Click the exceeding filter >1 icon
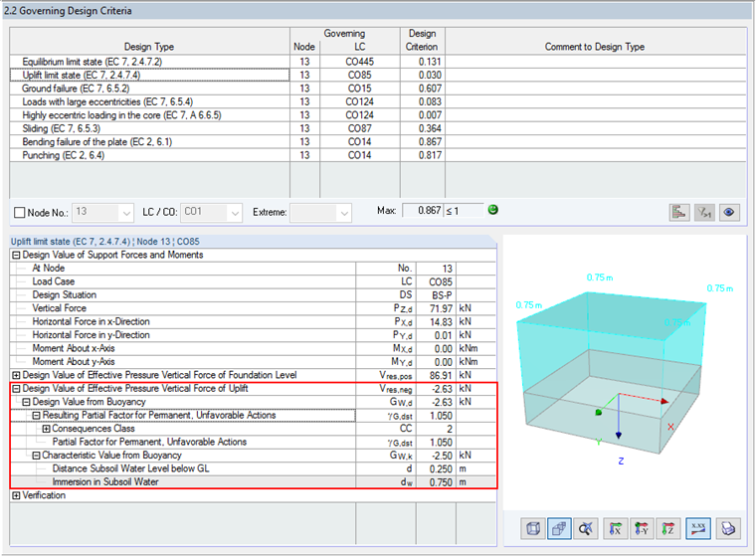 coord(704,212)
